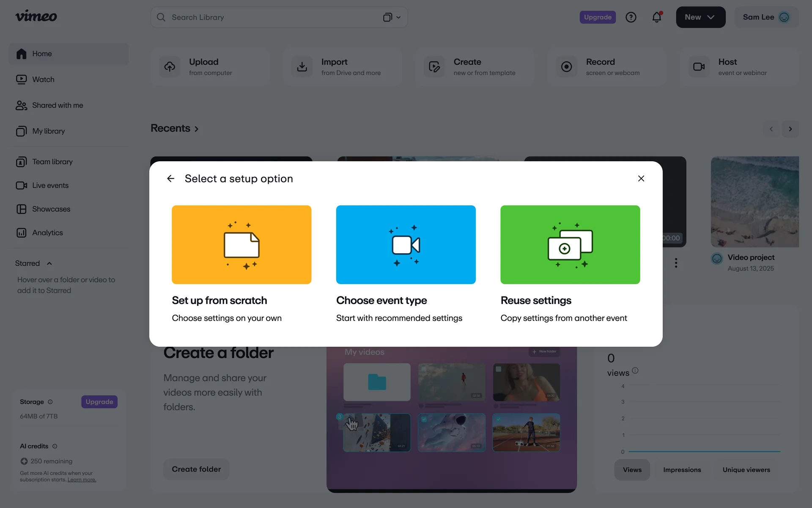Open the three-dot menu beside video
The width and height of the screenshot is (812, 508).
pyautogui.click(x=676, y=263)
